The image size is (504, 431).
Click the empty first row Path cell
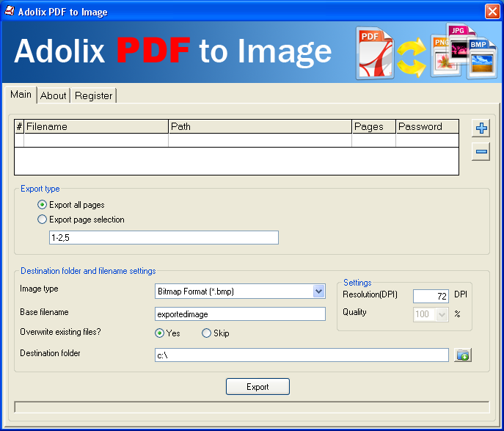pyautogui.click(x=260, y=140)
